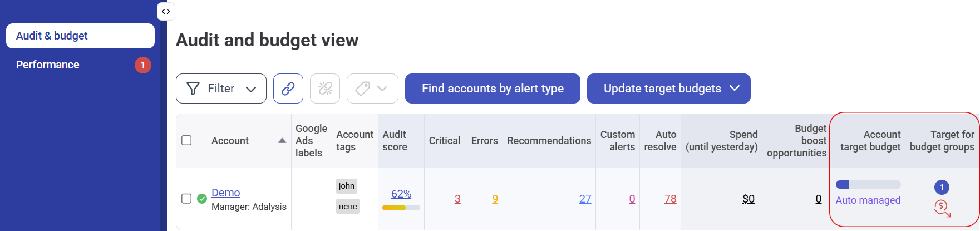Screen dimensions: 980x231
Task: Click the blue badge 1 in budget groups column
Action: (x=942, y=187)
